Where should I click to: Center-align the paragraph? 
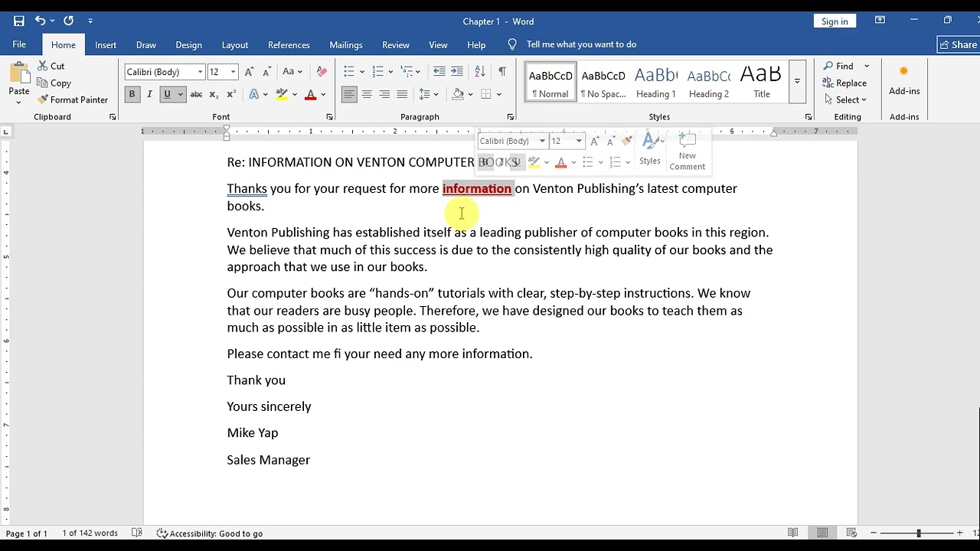(x=367, y=94)
